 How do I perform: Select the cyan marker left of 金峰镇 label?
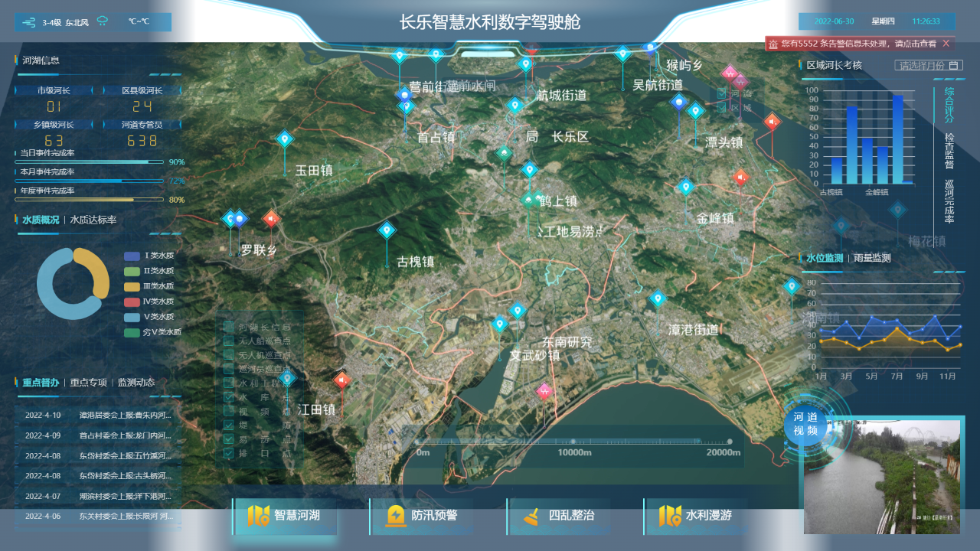click(685, 186)
